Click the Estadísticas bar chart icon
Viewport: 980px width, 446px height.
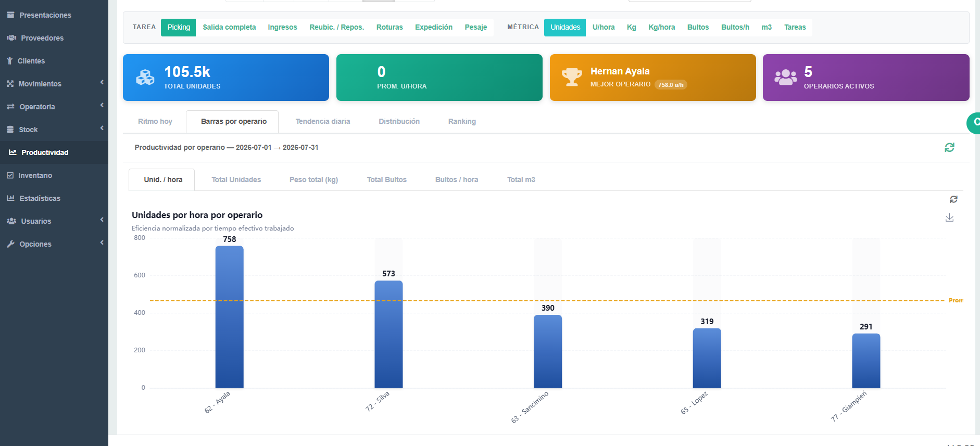(10, 198)
